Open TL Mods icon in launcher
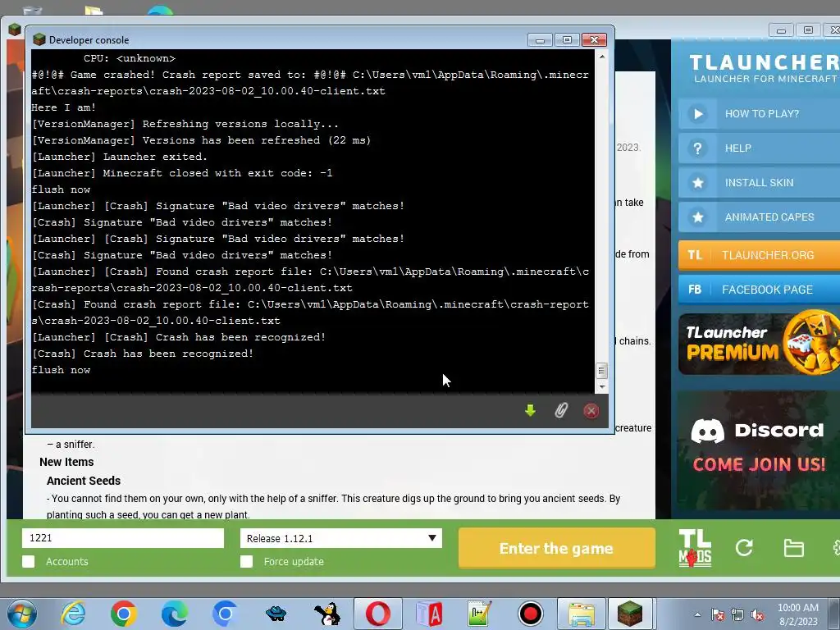 pos(695,548)
